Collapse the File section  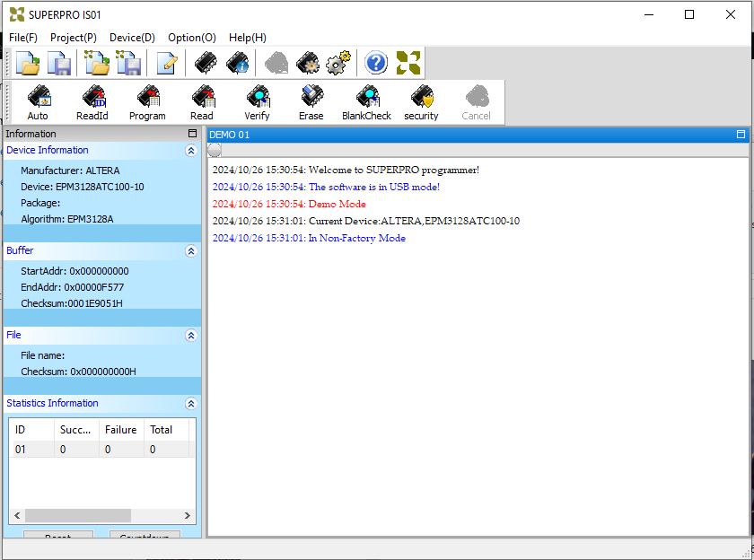(x=191, y=335)
